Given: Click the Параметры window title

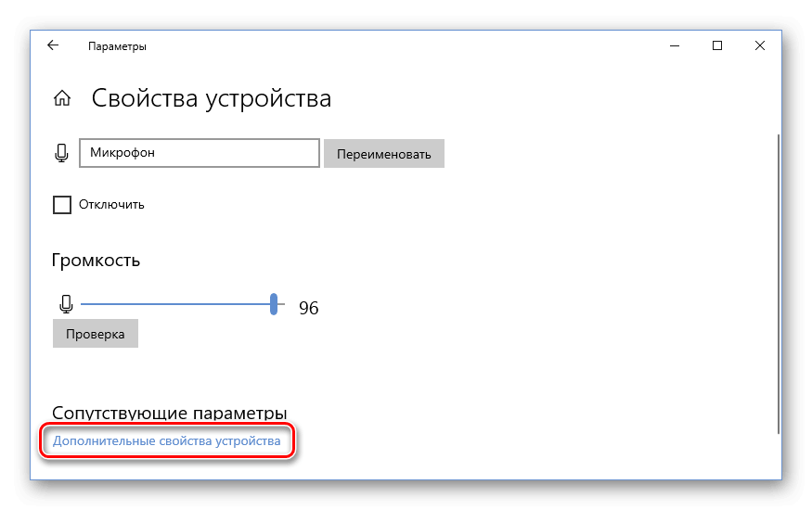Looking at the screenshot, I should [x=117, y=46].
